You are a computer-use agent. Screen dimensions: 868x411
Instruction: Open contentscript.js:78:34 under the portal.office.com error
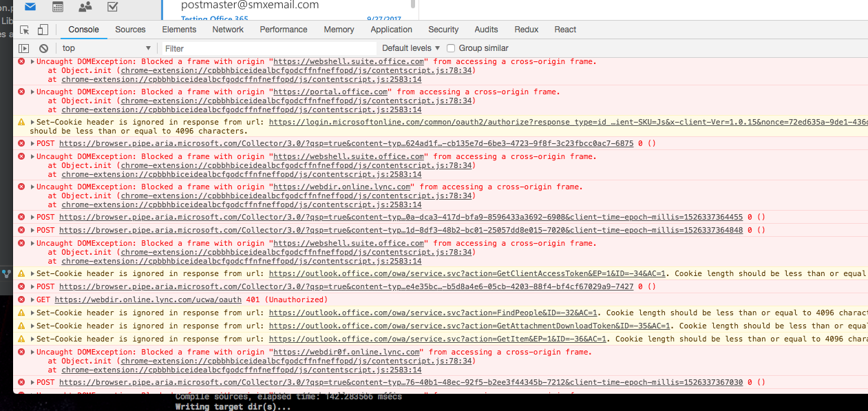[x=296, y=101]
